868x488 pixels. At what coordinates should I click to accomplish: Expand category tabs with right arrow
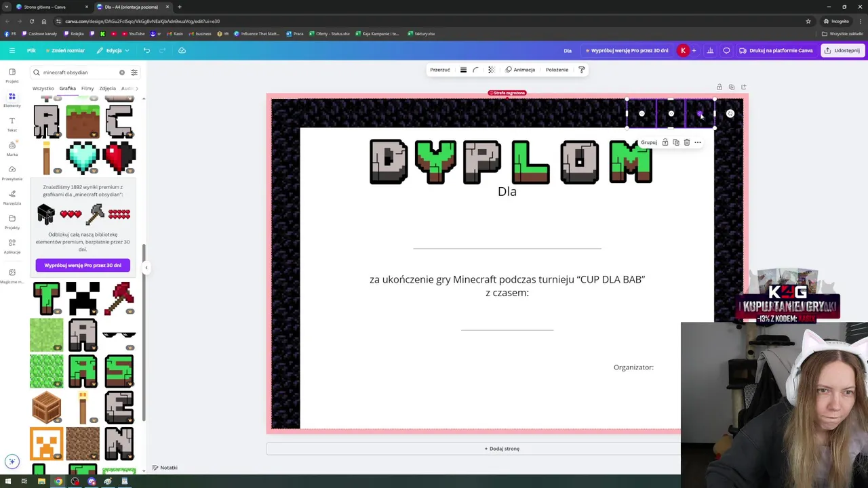[x=137, y=88]
